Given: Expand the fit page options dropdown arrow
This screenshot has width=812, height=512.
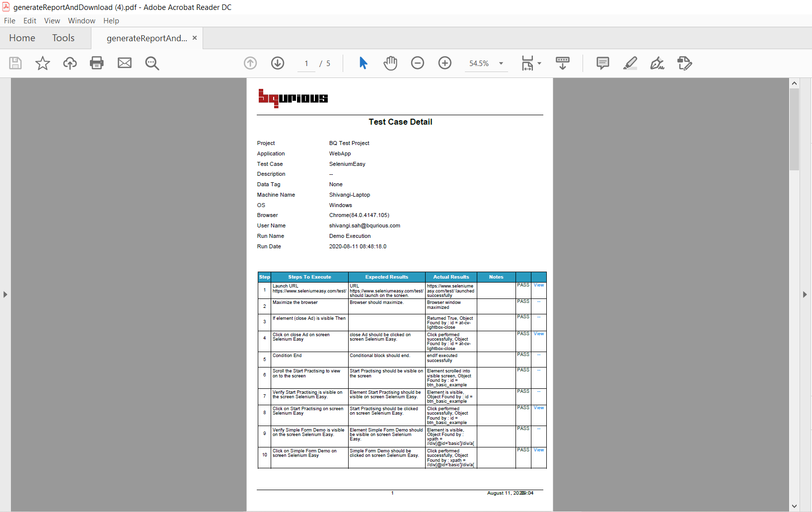Looking at the screenshot, I should point(539,64).
